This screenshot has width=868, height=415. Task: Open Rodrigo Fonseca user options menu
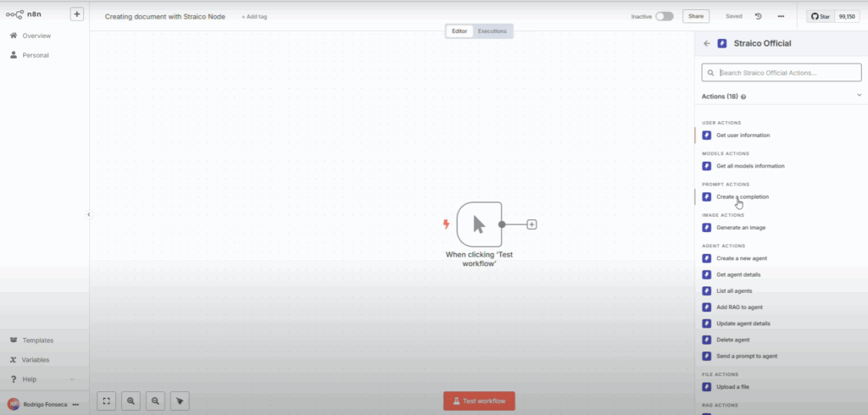click(x=75, y=405)
